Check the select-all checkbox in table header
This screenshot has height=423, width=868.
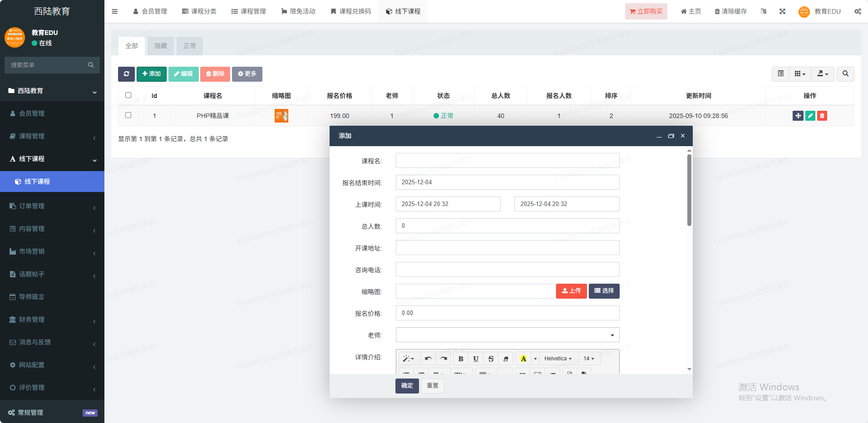point(128,95)
